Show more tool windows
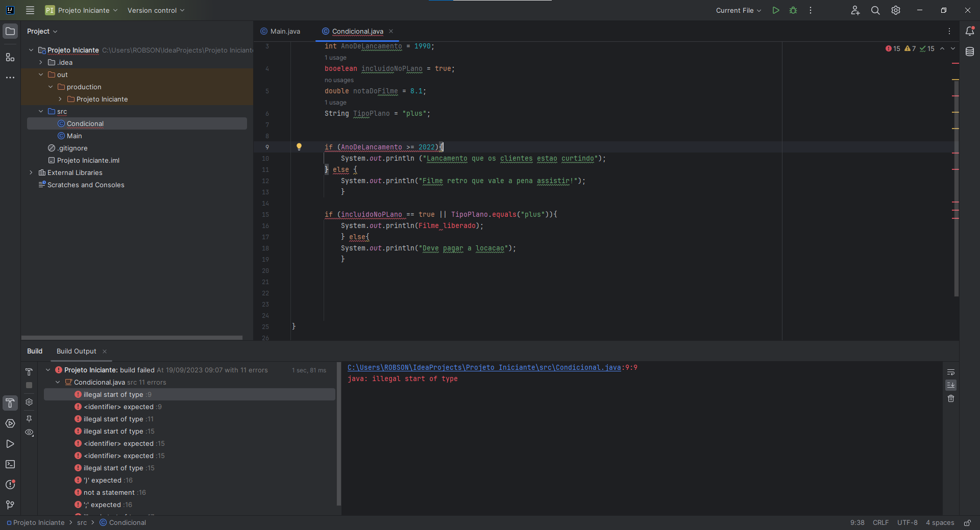 tap(10, 78)
